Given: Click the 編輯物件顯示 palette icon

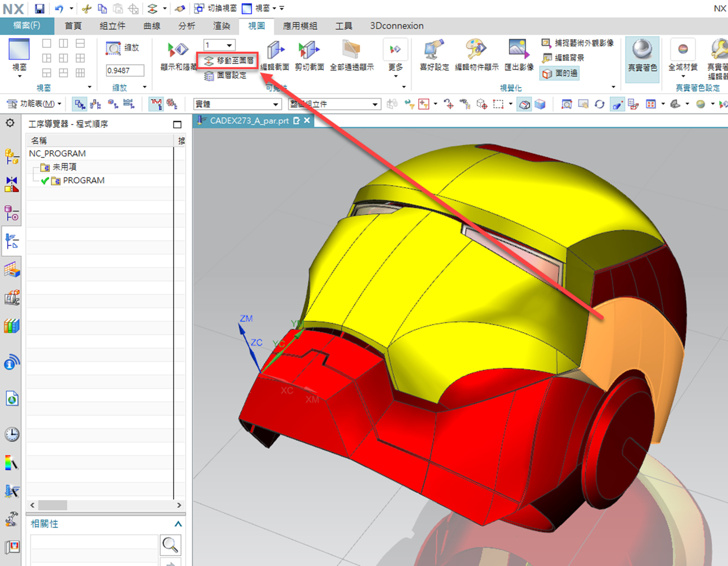Looking at the screenshot, I should (x=476, y=49).
